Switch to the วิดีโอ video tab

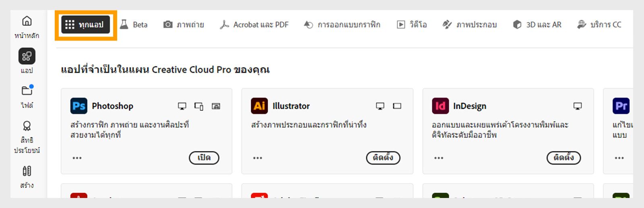412,25
